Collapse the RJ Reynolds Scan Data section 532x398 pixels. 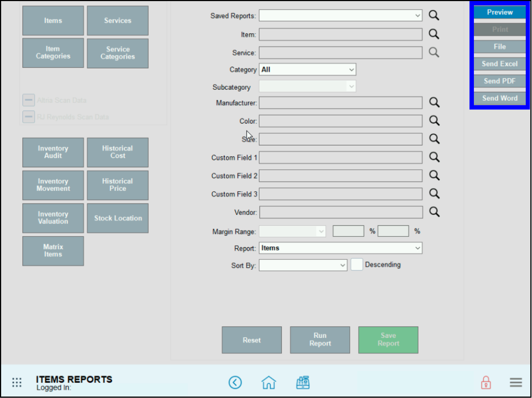[x=28, y=117]
